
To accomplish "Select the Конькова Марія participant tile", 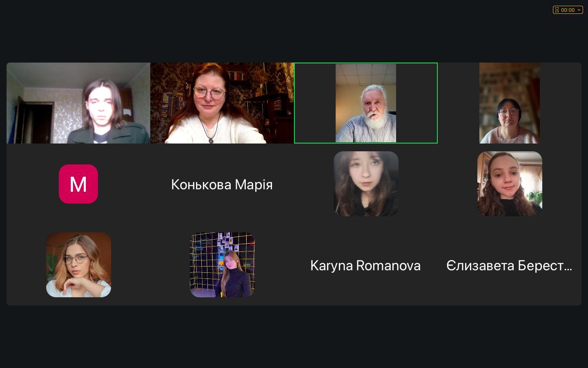I will (x=222, y=184).
